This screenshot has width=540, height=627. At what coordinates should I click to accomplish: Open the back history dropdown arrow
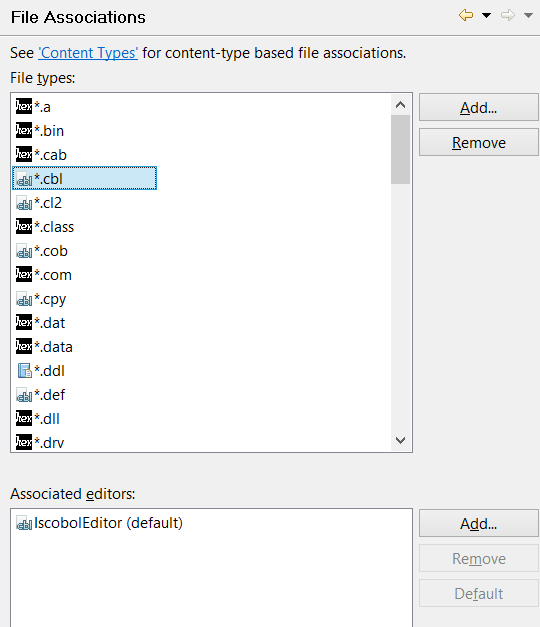(486, 16)
